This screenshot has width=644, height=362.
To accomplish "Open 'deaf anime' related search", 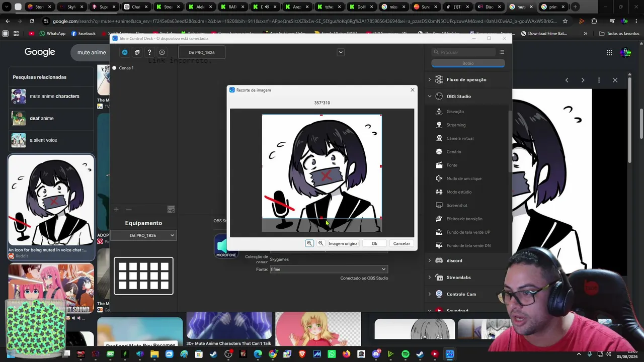I will point(50,118).
